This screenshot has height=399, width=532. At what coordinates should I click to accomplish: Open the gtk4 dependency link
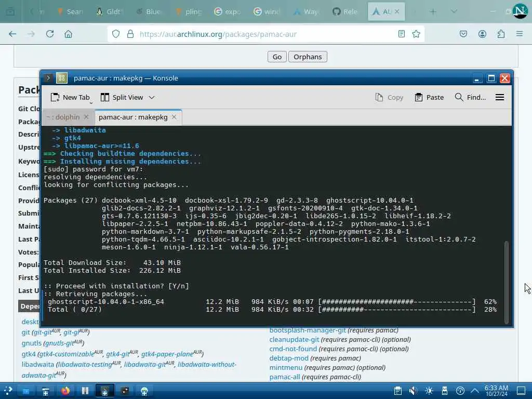click(x=29, y=354)
